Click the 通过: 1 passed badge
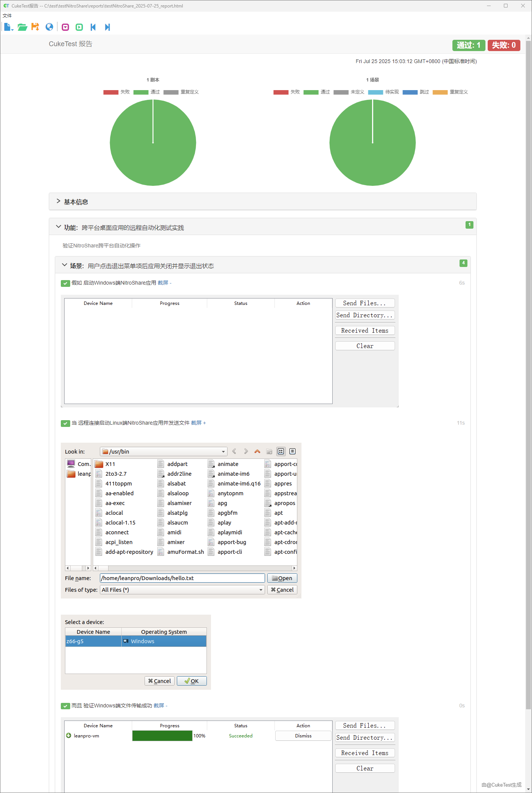This screenshot has height=793, width=532. click(468, 45)
